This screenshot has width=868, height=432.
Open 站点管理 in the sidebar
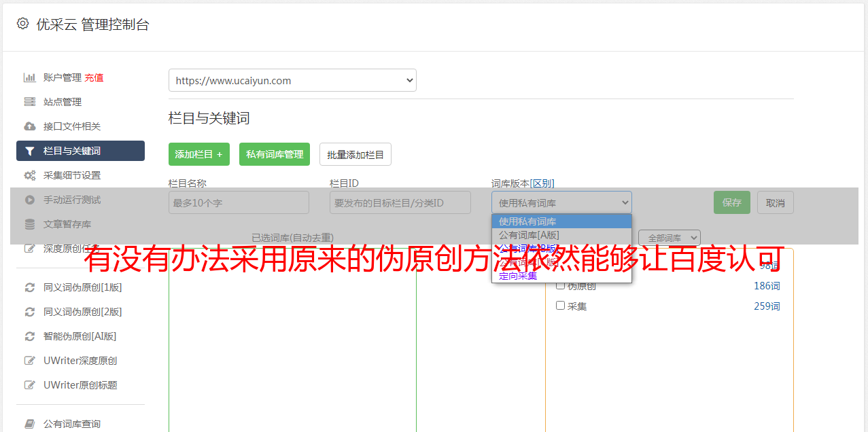click(x=63, y=102)
